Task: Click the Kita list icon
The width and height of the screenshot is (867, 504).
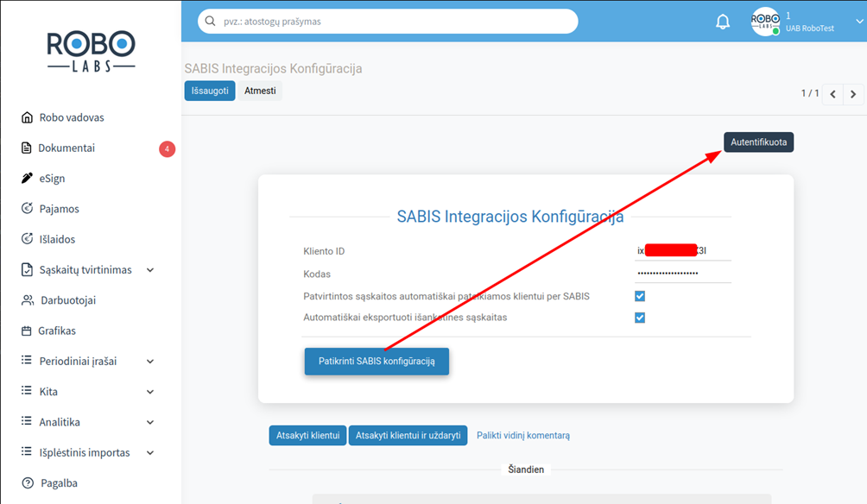Action: tap(27, 391)
